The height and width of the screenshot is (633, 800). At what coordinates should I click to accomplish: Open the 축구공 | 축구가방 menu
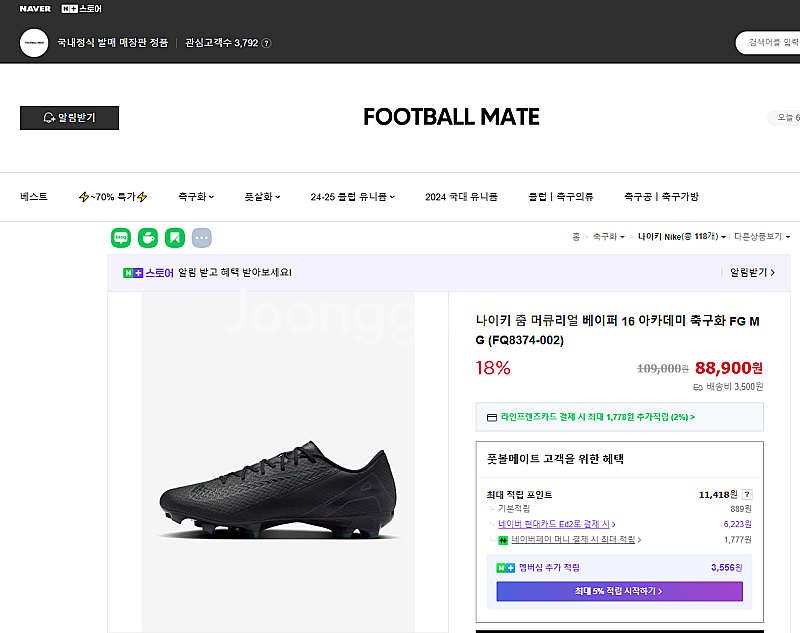661,197
